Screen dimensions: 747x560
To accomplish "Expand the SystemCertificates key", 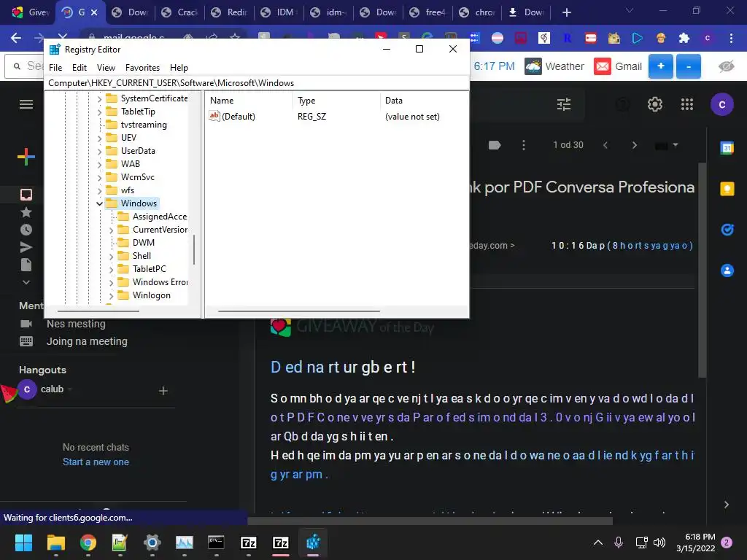I will 99,98.
